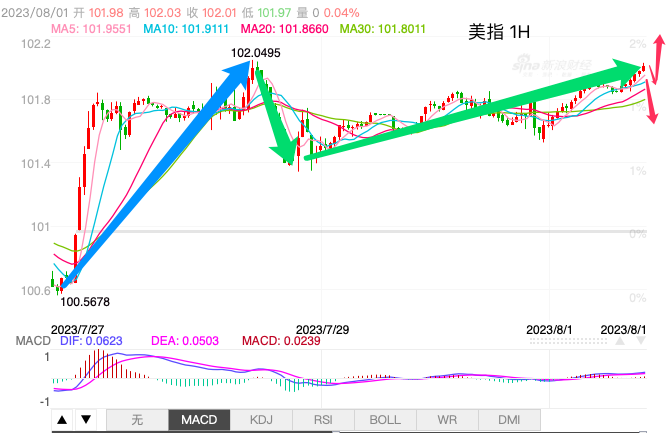
Task: Click the 2023/7/29 date marker
Action: (323, 328)
